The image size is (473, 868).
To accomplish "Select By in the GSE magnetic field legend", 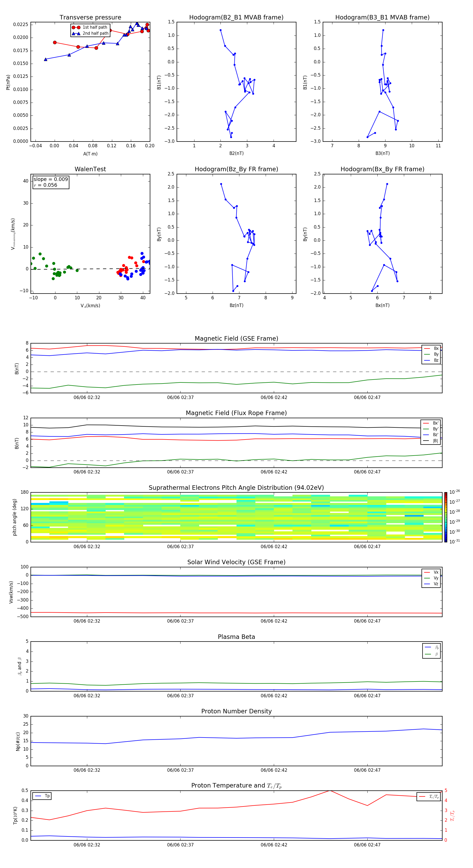I will (431, 354).
